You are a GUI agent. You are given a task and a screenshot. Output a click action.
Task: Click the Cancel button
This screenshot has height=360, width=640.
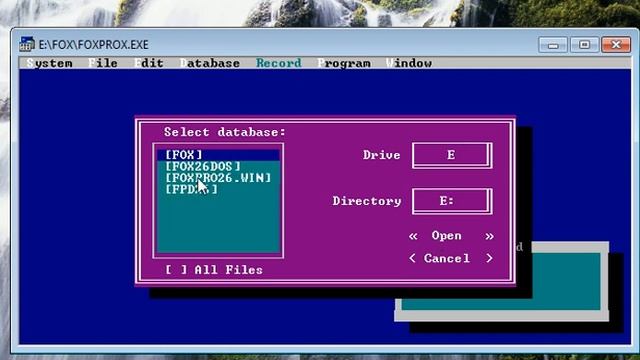(451, 258)
